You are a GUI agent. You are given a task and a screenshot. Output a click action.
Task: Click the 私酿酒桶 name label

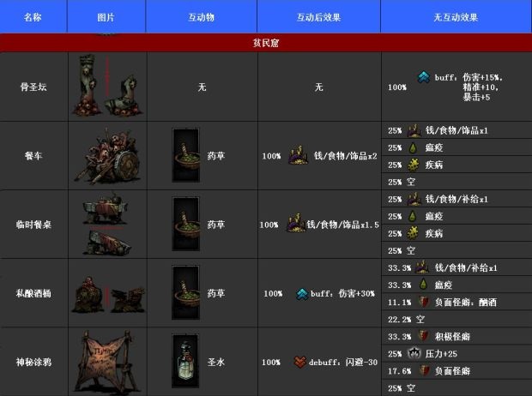[33, 293]
